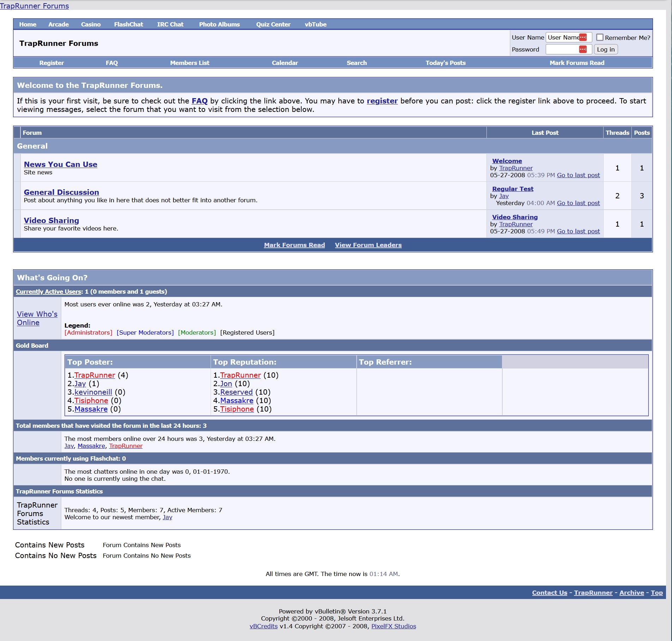Image resolution: width=672 pixels, height=641 pixels.
Task: Open the Photo Albums menu item
Action: 219,24
